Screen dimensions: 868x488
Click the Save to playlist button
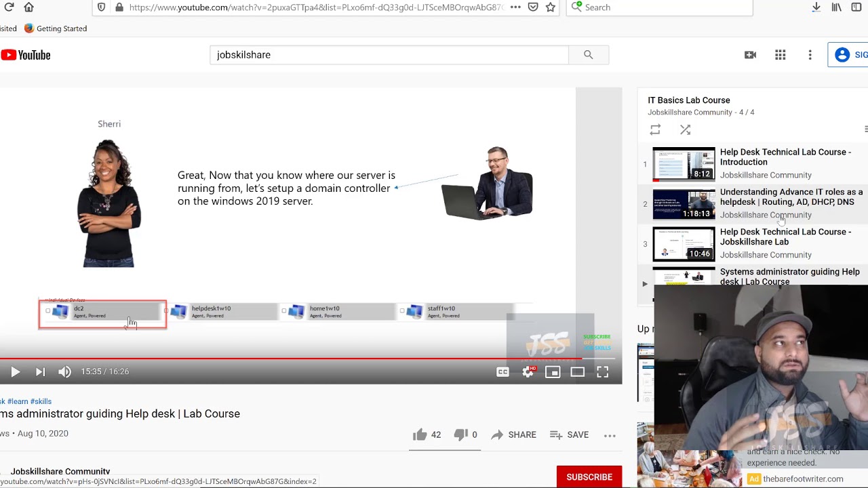[569, 434]
